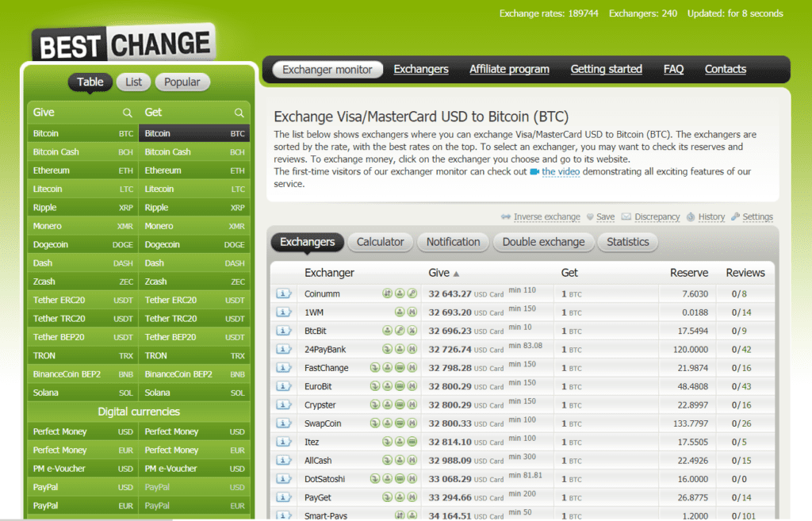812x521 pixels.
Task: Open the FAQ page
Action: click(x=673, y=70)
